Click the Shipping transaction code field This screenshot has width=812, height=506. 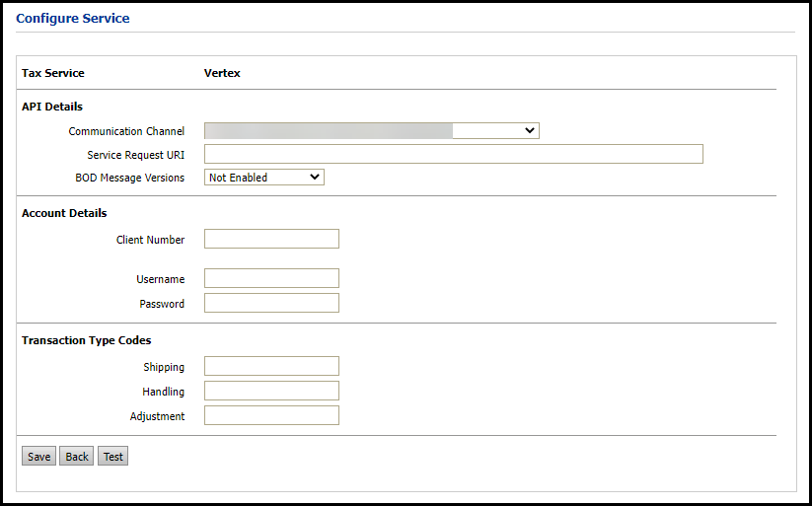tap(271, 366)
